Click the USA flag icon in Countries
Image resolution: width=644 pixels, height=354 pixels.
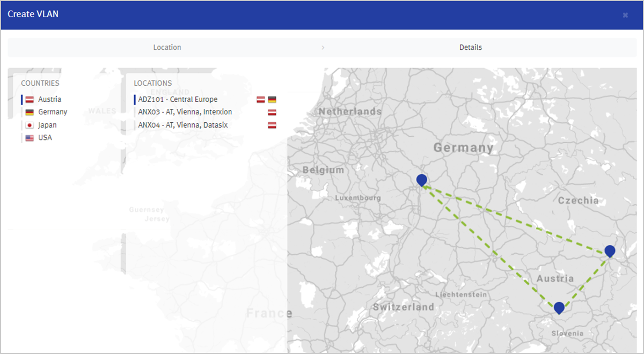(30, 138)
